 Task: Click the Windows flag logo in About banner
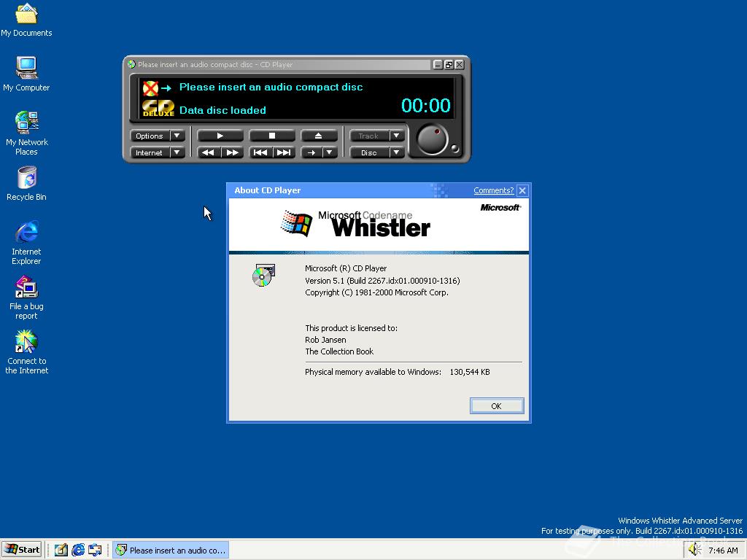296,223
